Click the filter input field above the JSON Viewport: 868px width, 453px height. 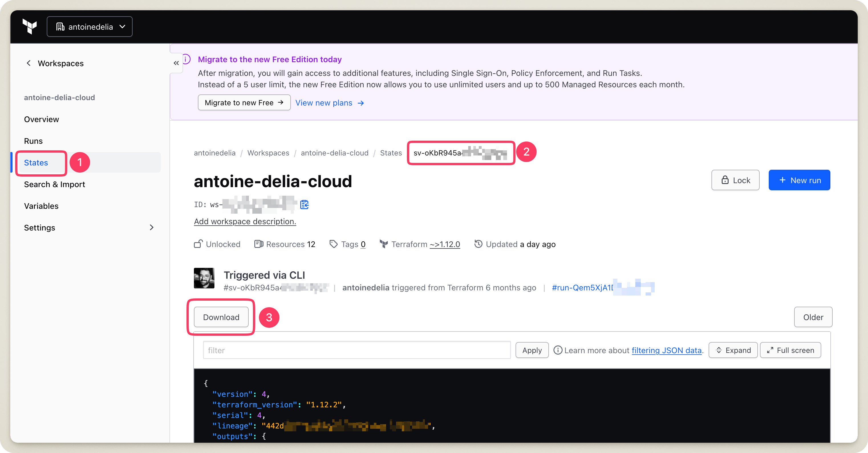357,350
